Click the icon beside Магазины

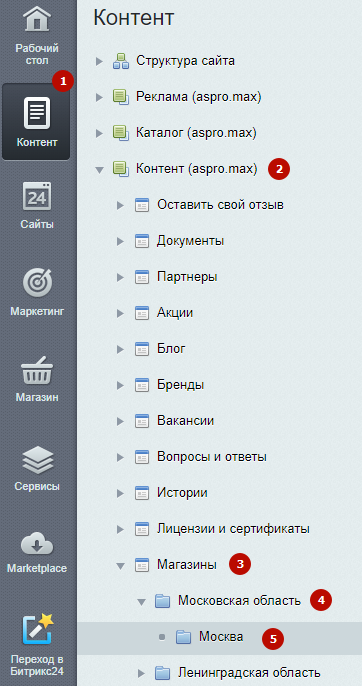click(142, 565)
